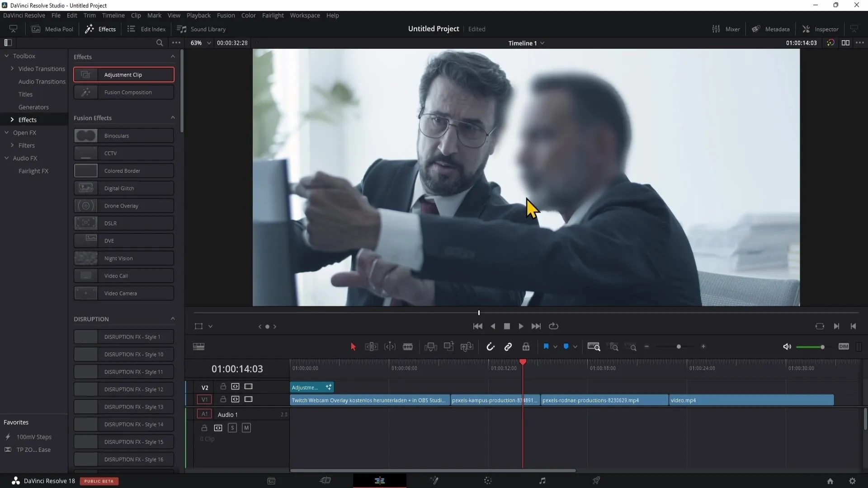
Task: Mute the Audio 1 track
Action: [x=246, y=428]
